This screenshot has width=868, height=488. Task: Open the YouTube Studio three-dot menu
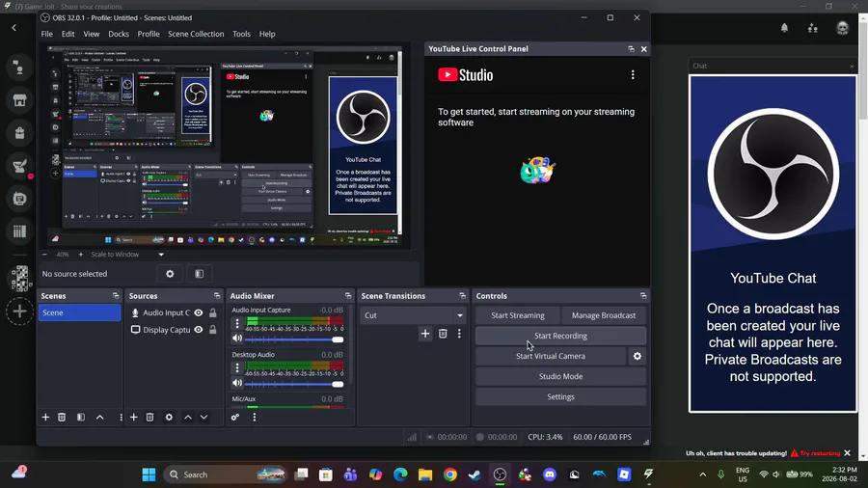tap(633, 74)
